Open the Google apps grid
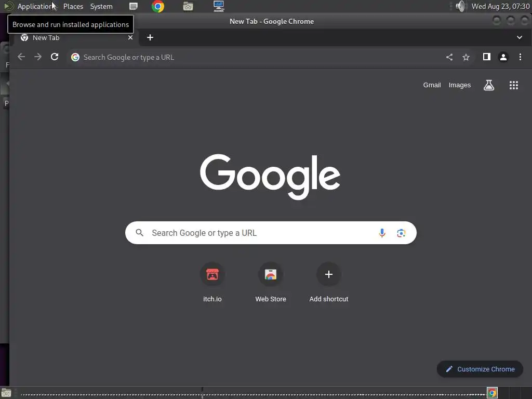 click(514, 85)
